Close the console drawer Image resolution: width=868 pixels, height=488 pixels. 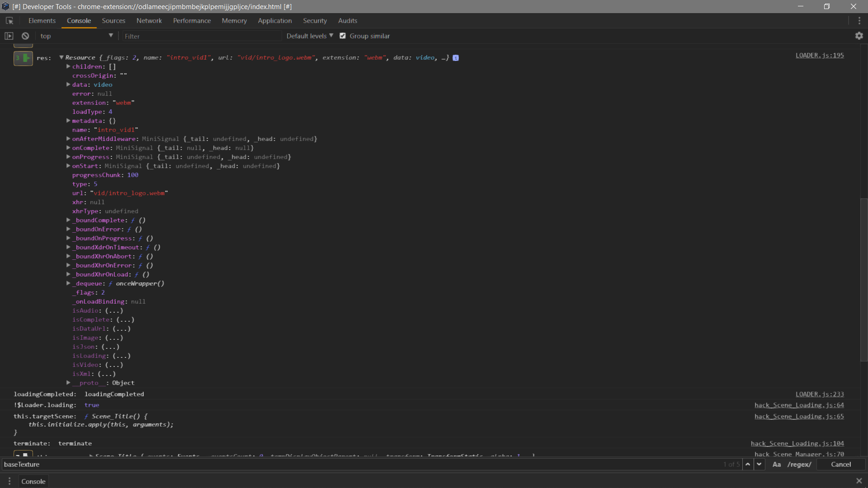(x=859, y=481)
